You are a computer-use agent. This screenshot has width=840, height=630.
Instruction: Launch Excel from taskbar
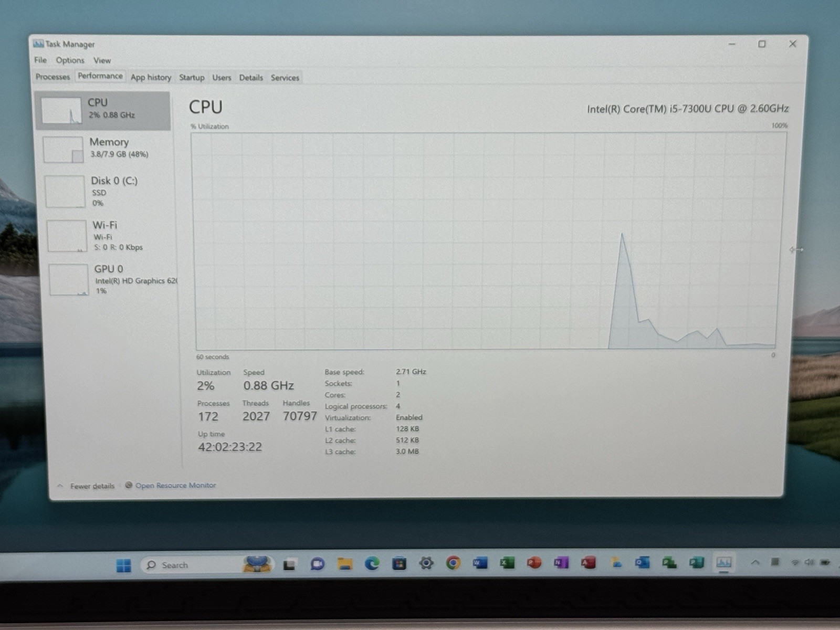pyautogui.click(x=507, y=563)
